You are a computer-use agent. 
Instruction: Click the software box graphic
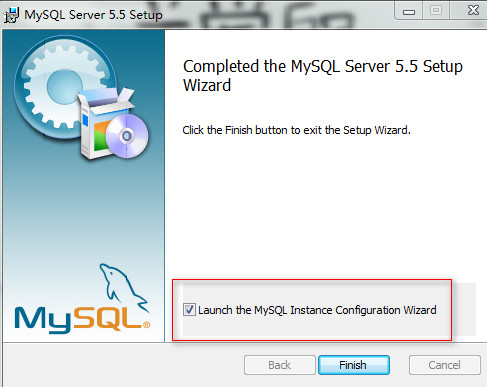pos(103,123)
